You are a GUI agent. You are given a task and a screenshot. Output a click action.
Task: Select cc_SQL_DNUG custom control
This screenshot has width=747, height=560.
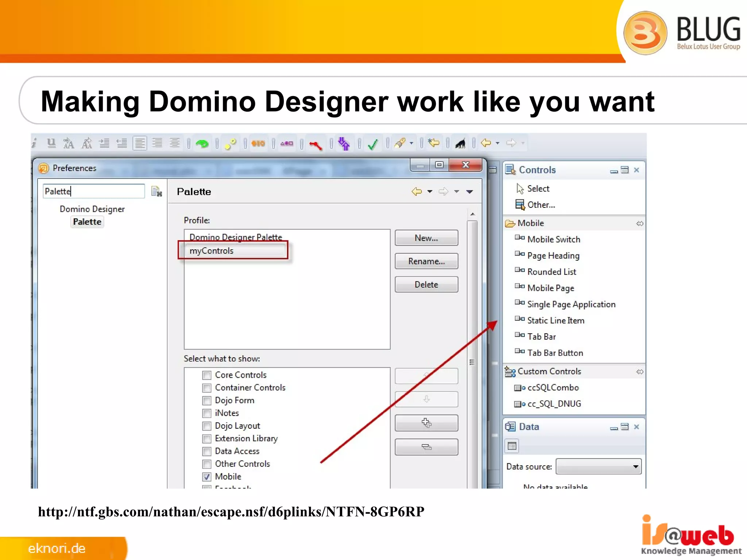point(547,404)
